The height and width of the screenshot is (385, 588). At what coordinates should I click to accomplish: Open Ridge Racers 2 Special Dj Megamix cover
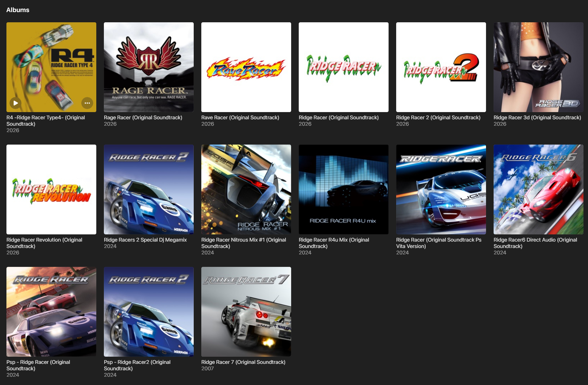(x=148, y=189)
